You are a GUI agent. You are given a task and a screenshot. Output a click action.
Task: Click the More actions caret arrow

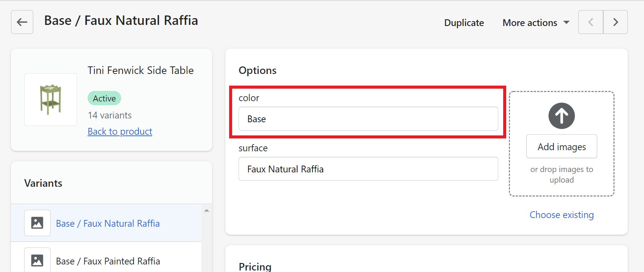point(566,23)
